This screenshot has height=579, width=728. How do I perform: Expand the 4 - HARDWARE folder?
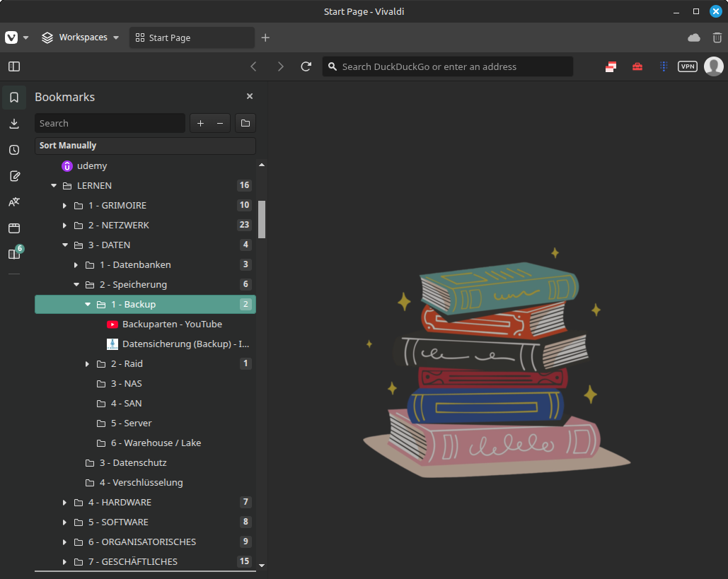[64, 503]
